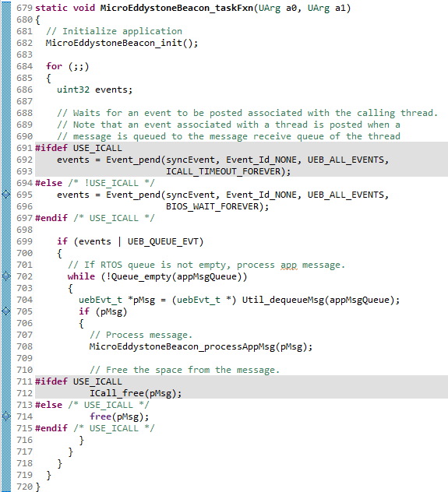
Task: Click line number 699
Action: point(24,241)
